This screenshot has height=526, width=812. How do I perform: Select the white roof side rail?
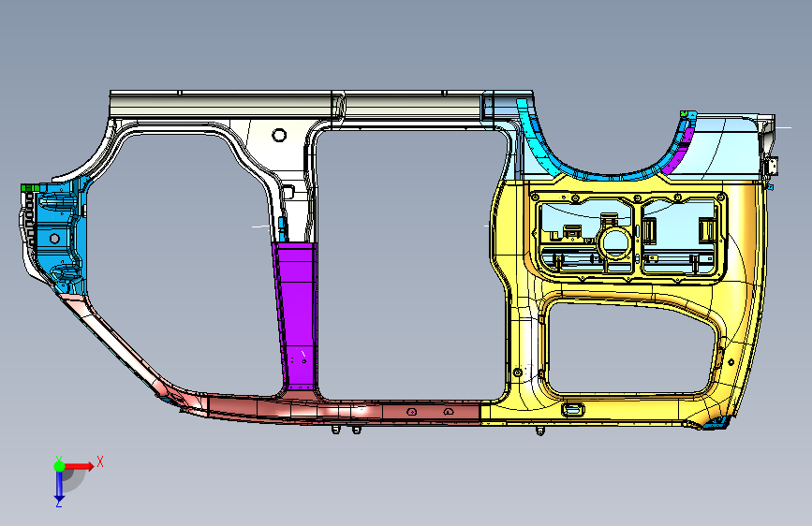coord(295,104)
